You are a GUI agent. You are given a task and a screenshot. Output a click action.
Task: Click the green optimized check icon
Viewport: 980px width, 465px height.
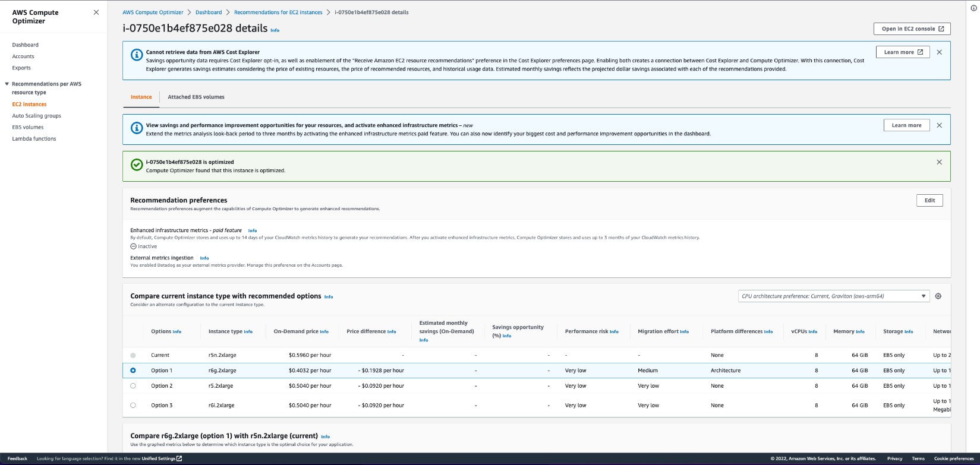click(x=136, y=165)
